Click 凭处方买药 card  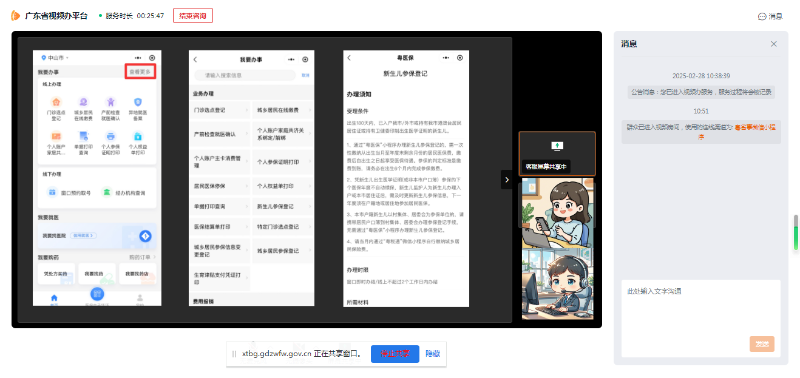tap(56, 274)
